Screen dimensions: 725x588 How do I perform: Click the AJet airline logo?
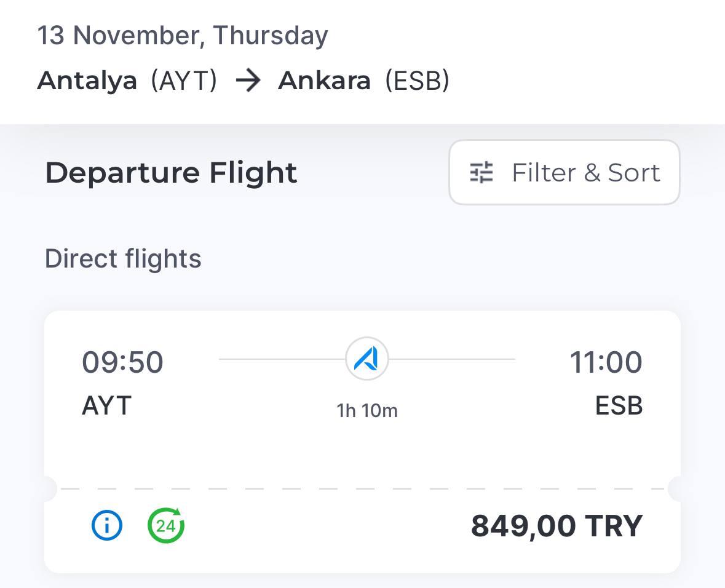367,359
